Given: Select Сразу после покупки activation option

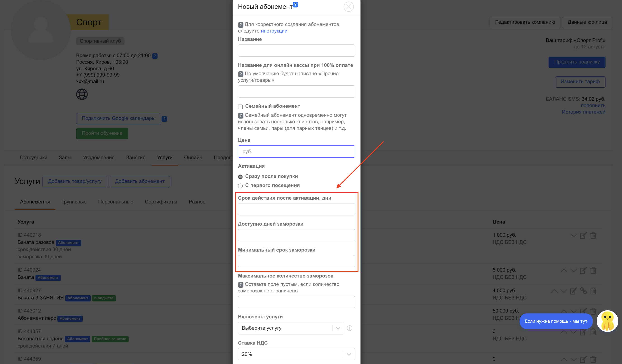Looking at the screenshot, I should pyautogui.click(x=240, y=177).
